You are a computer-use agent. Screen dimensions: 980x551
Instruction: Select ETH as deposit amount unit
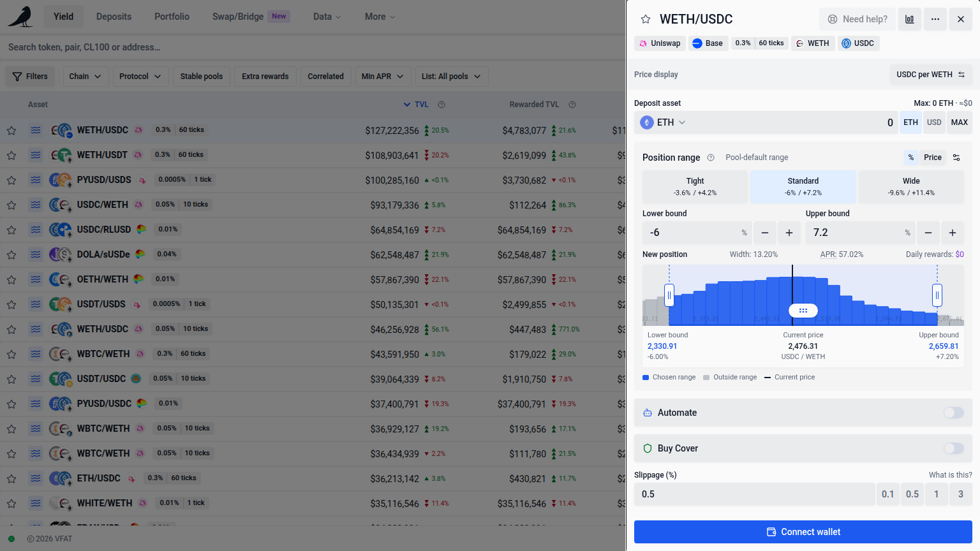pyautogui.click(x=911, y=122)
